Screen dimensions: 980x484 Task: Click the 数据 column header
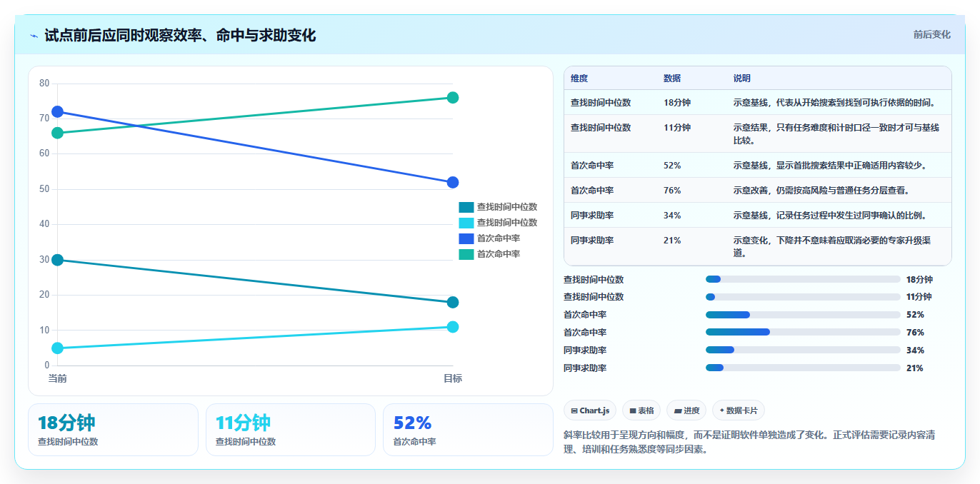point(672,79)
